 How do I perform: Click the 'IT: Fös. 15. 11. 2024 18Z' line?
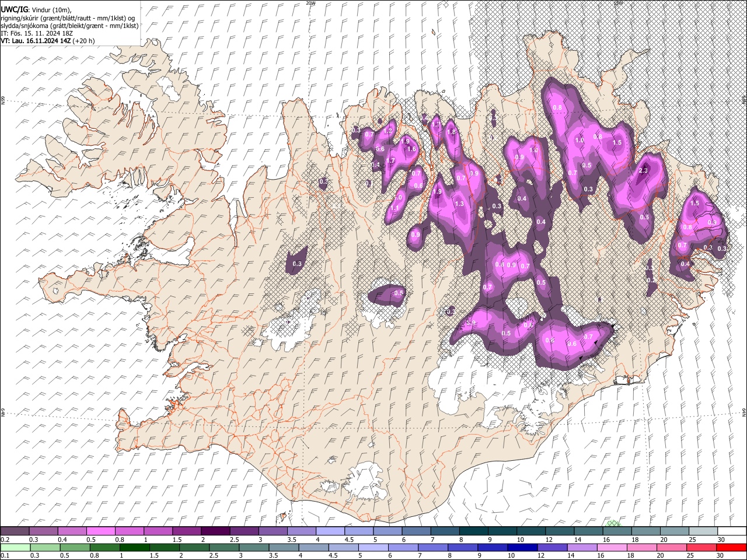click(37, 33)
